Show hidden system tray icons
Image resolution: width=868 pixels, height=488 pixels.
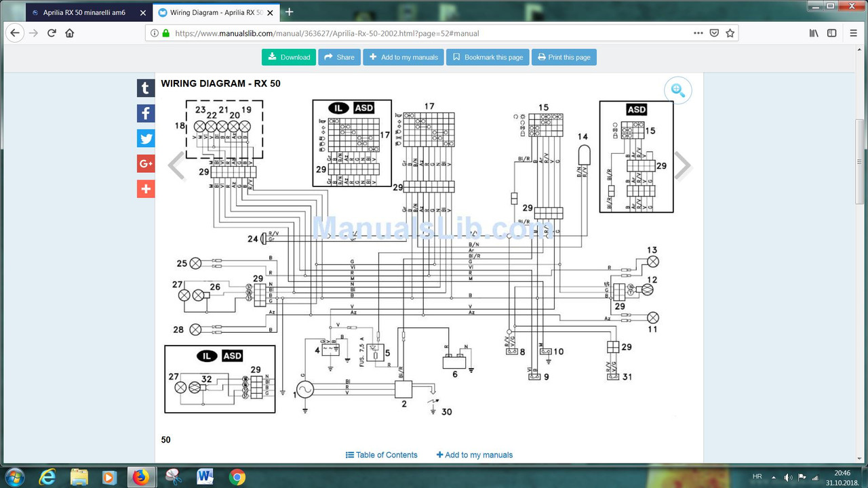pos(774,476)
